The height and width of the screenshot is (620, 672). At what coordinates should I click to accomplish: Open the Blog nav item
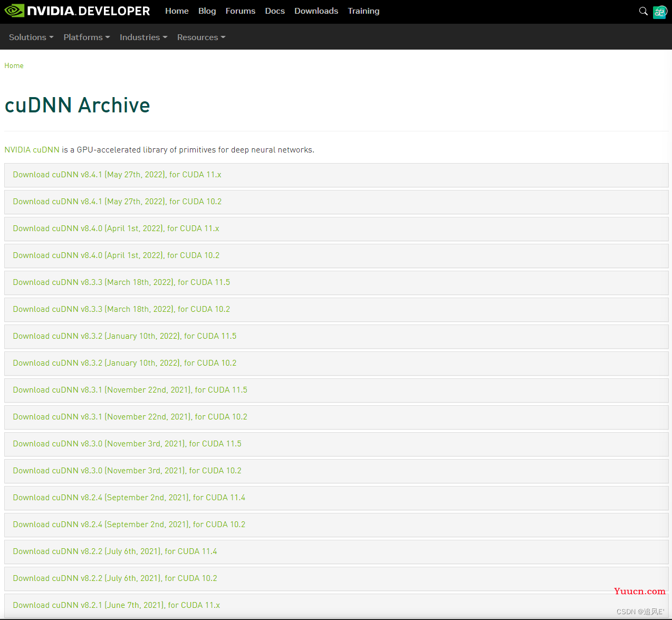(x=207, y=11)
